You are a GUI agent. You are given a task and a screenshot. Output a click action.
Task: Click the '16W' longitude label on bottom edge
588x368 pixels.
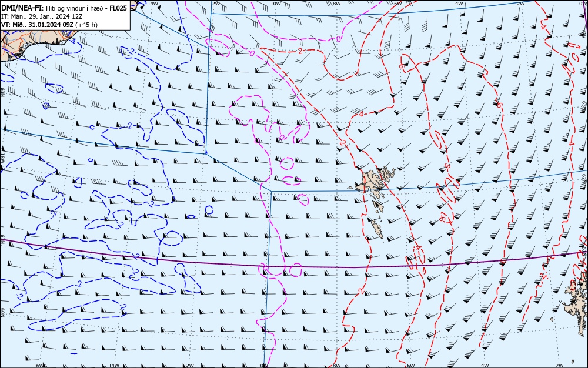pos(39,366)
